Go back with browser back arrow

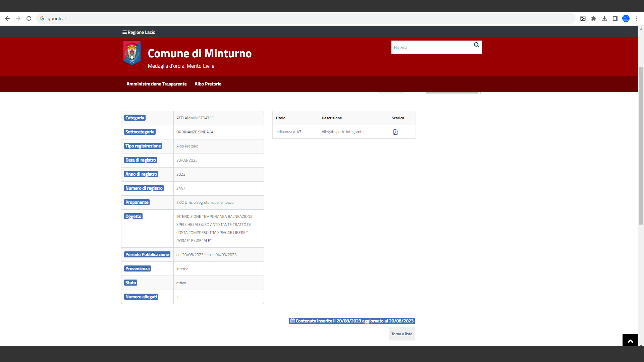pyautogui.click(x=7, y=18)
